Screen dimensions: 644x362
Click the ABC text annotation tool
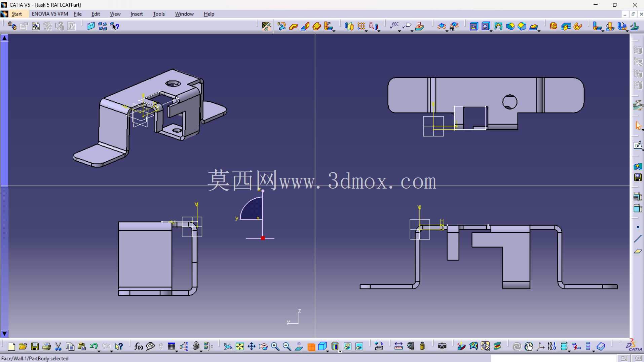coord(394,26)
